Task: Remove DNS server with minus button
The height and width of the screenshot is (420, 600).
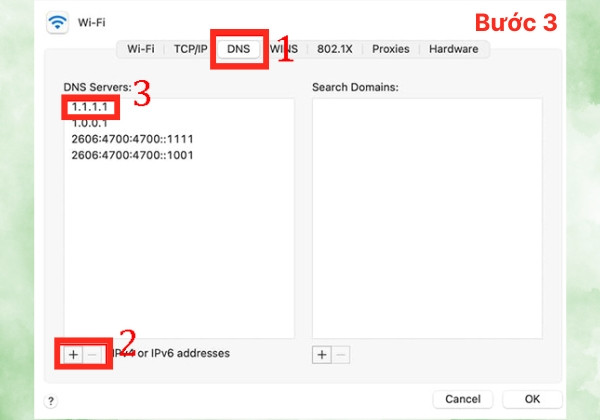Action: [x=92, y=355]
